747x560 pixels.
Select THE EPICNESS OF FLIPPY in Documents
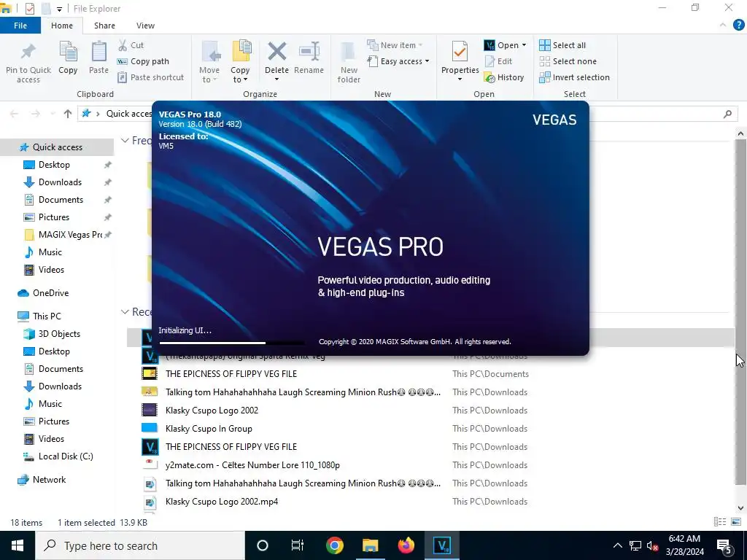point(231,374)
